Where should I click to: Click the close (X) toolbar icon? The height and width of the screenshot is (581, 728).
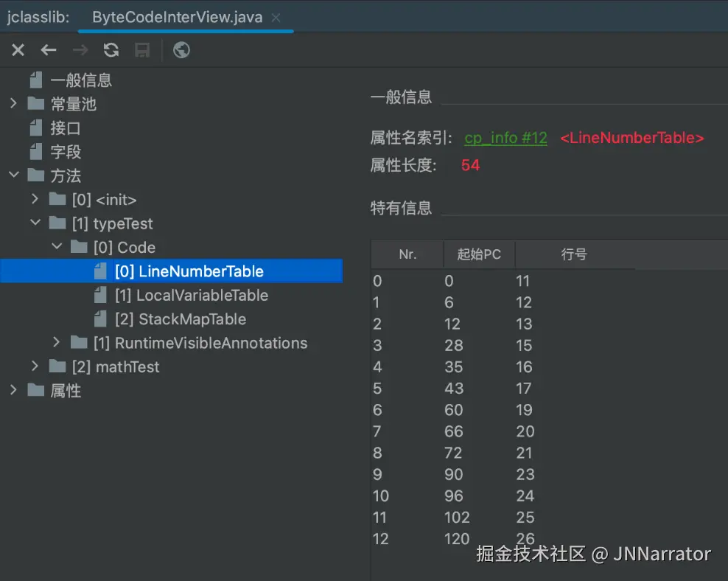pyautogui.click(x=18, y=49)
